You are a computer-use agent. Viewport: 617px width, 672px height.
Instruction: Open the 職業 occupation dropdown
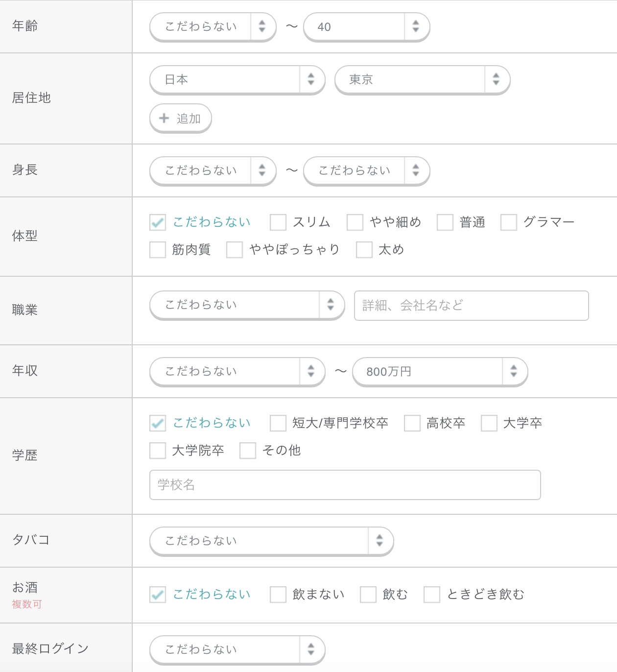[247, 305]
